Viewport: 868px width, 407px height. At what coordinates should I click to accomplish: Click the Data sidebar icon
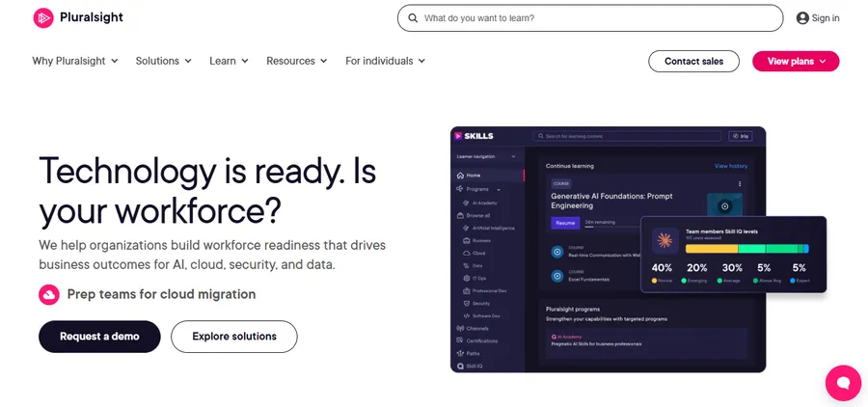click(467, 266)
